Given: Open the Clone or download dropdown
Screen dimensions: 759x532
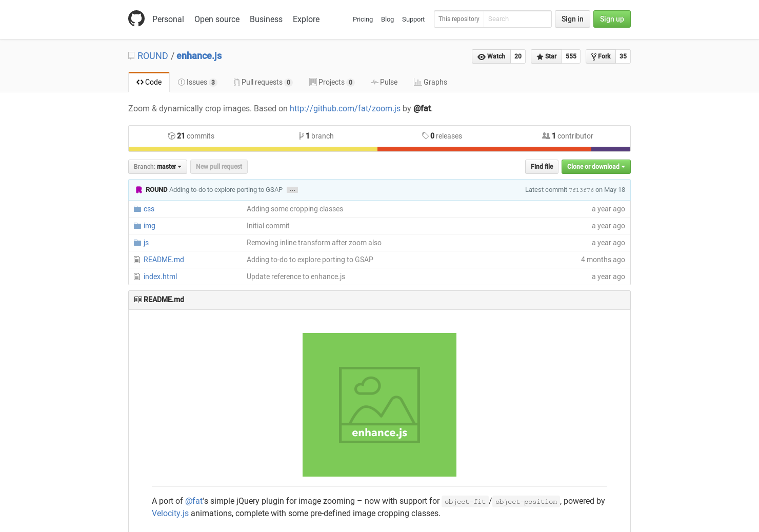Looking at the screenshot, I should pos(595,166).
